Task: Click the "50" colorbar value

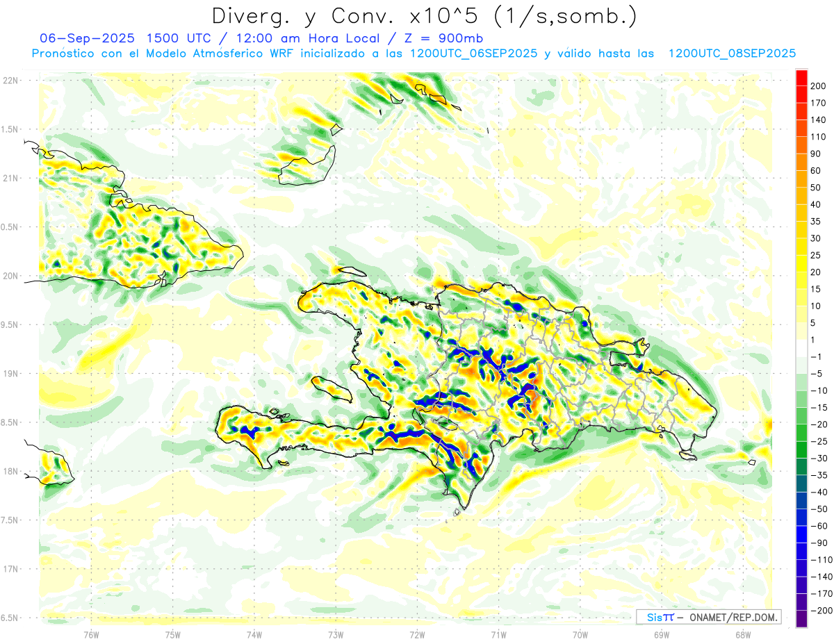Action: tap(817, 188)
